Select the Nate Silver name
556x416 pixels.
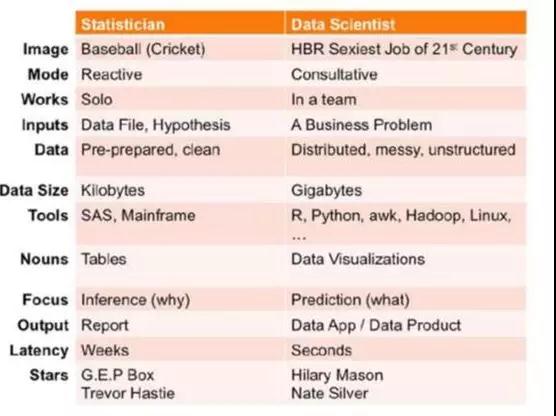[x=329, y=393]
